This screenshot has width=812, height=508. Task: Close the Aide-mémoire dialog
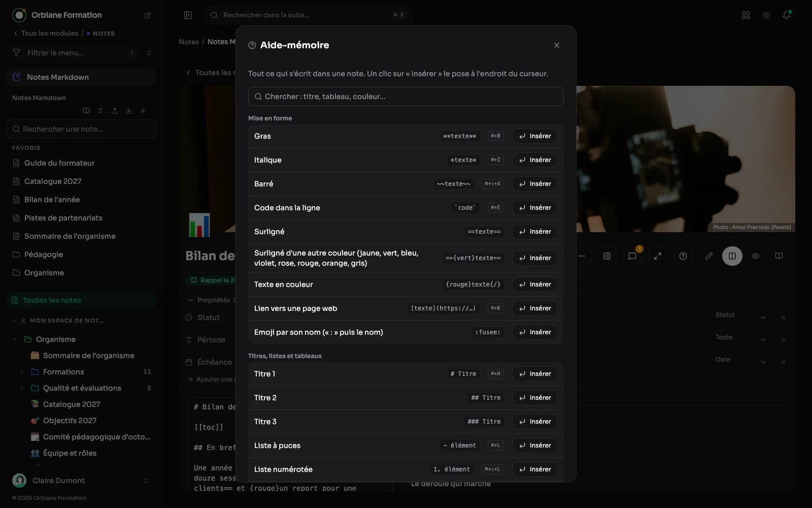pyautogui.click(x=557, y=45)
